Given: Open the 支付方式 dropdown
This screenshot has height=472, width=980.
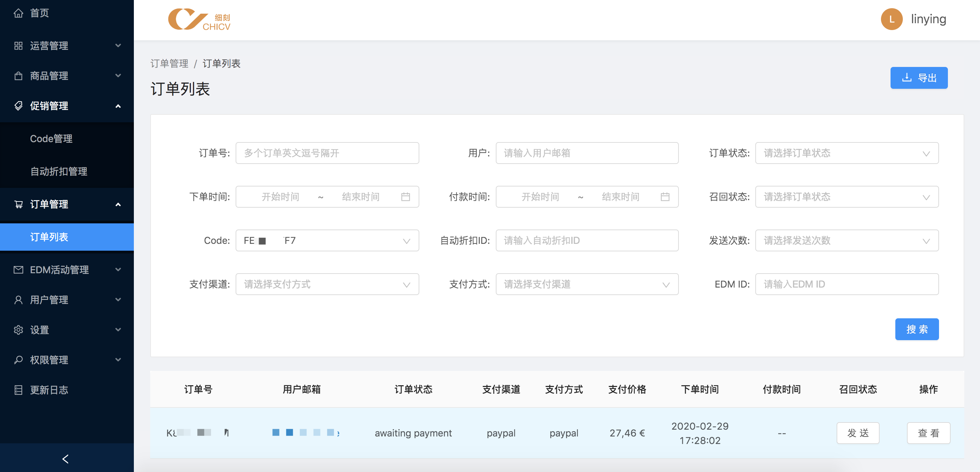Looking at the screenshot, I should tap(587, 284).
